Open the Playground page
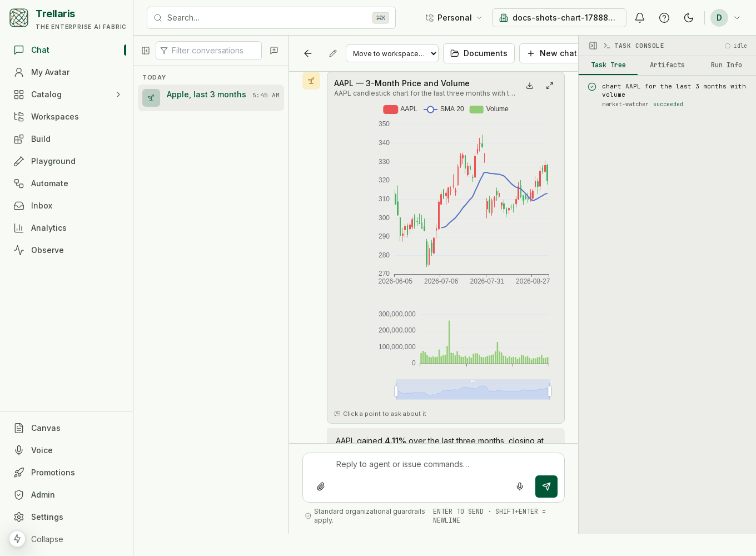Image resolution: width=756 pixels, height=556 pixels. click(x=67, y=161)
